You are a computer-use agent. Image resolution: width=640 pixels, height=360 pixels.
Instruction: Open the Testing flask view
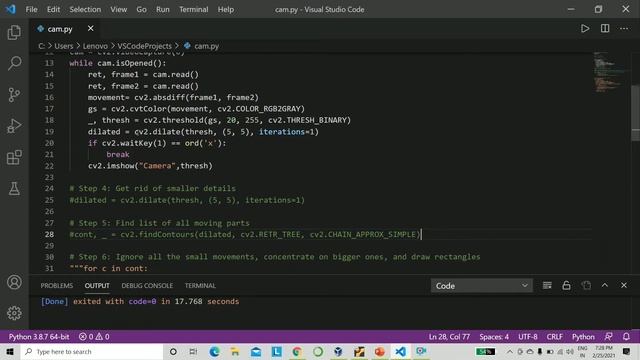[14, 189]
